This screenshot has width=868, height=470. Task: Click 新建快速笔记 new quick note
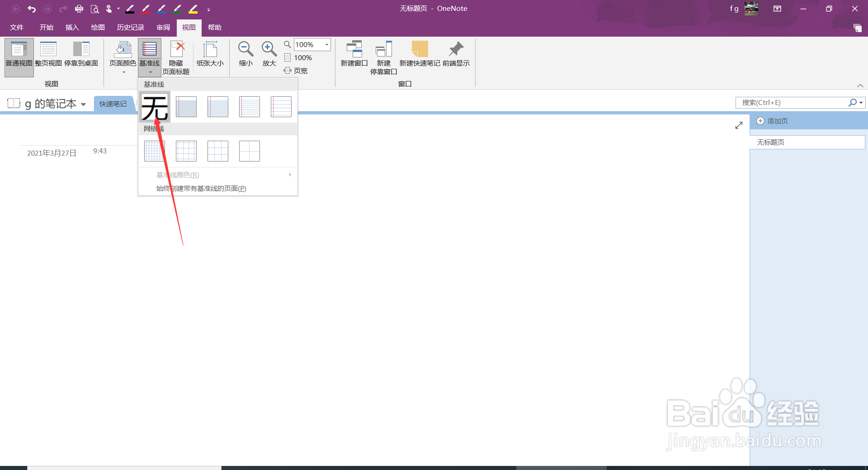(x=420, y=54)
